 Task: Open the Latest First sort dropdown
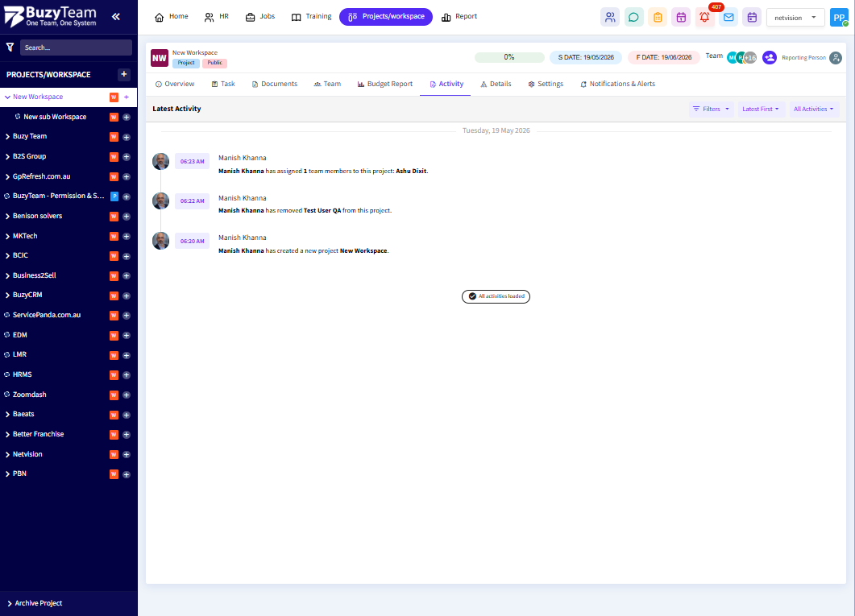coord(761,109)
